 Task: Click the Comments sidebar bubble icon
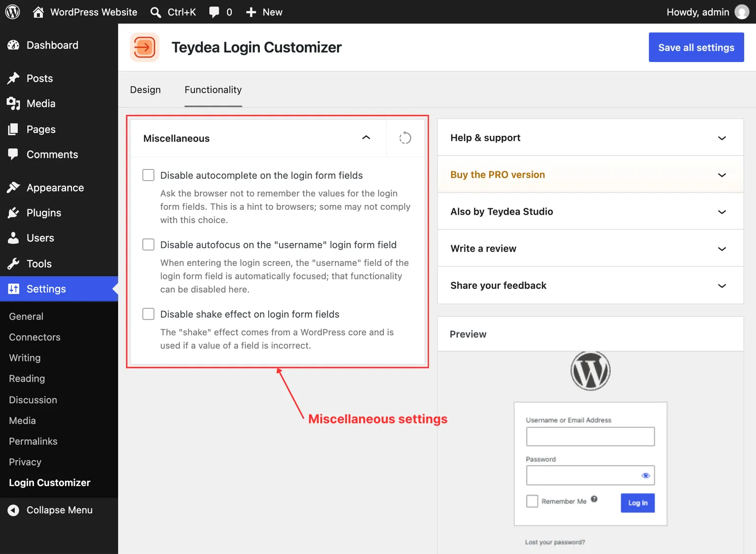(13, 154)
